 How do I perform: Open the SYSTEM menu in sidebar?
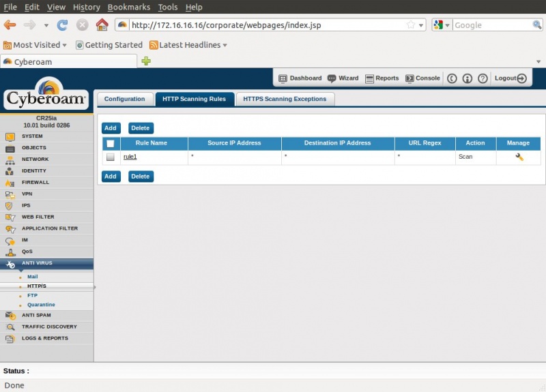(46, 136)
